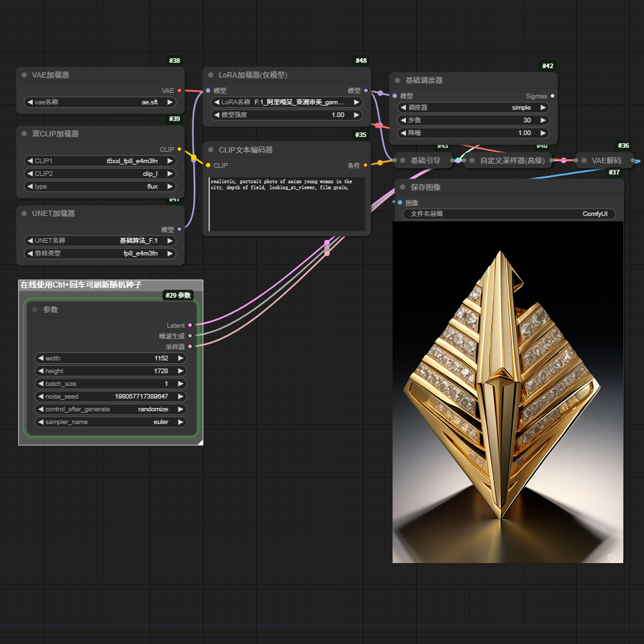
Task: Click group title 在线使用Ctrl+回车可刷新随机种子
Action: tap(81, 285)
